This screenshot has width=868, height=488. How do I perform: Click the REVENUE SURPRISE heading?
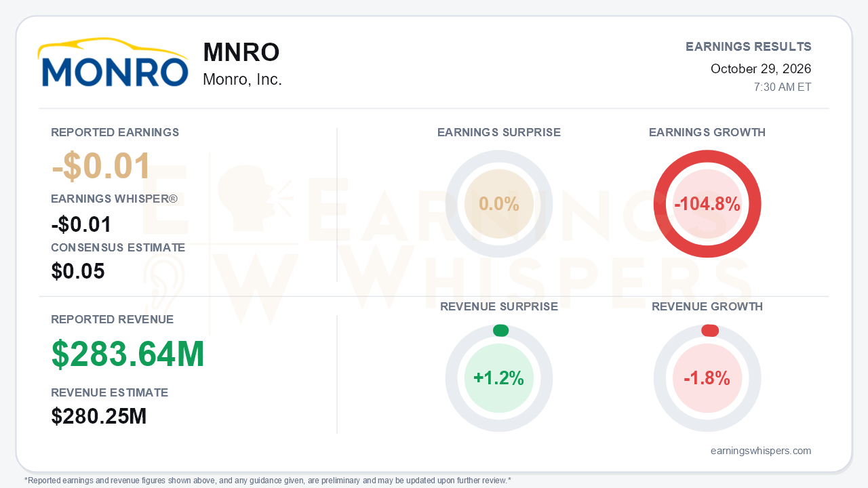pyautogui.click(x=499, y=307)
